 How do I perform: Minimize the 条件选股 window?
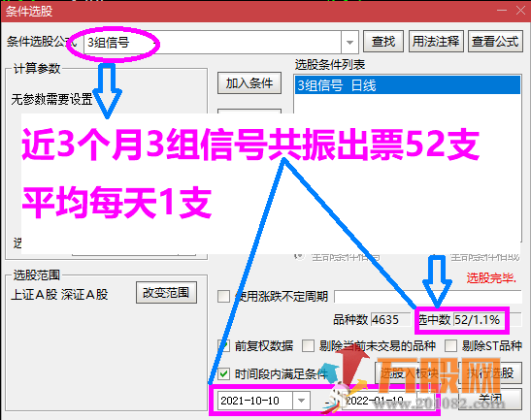coord(502,11)
